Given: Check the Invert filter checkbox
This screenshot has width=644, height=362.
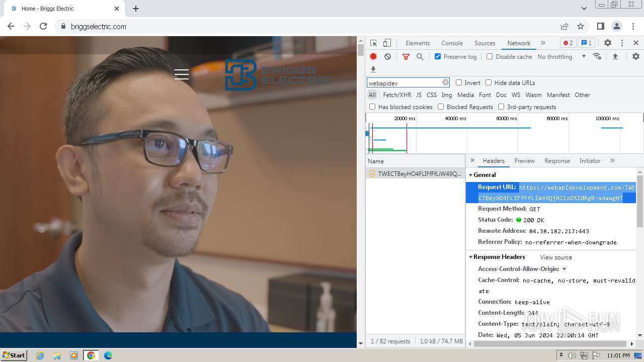Looking at the screenshot, I should pos(459,82).
